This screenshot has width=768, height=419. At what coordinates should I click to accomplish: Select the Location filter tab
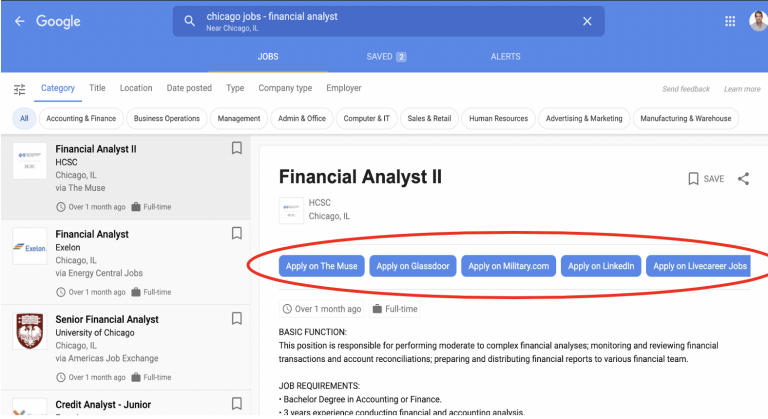pyautogui.click(x=136, y=88)
